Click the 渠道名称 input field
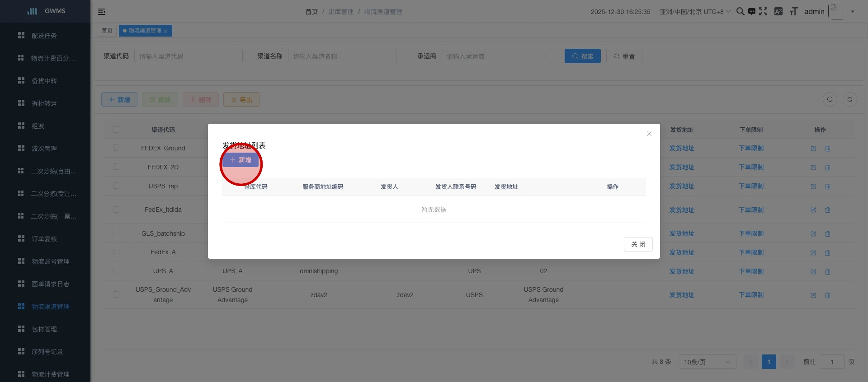The width and height of the screenshot is (868, 382). [x=342, y=56]
